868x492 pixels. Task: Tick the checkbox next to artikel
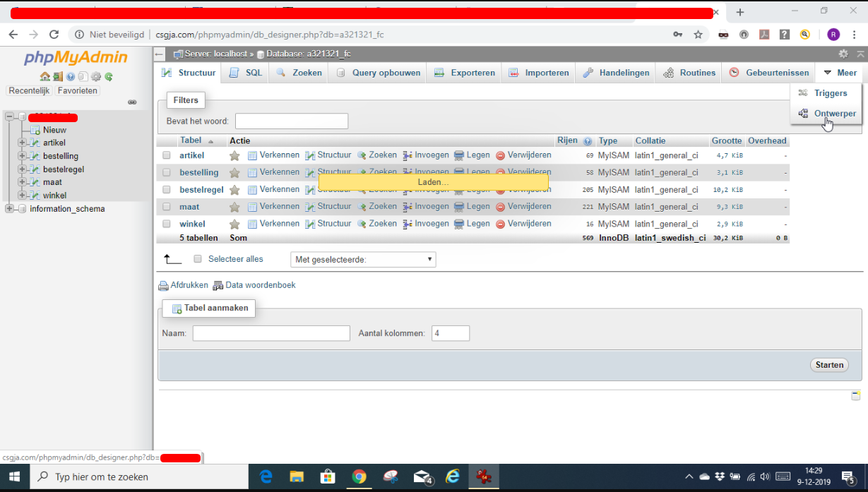167,155
